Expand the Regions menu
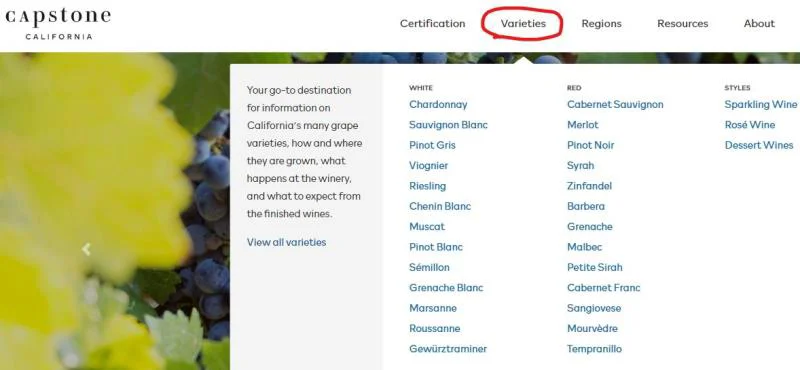The height and width of the screenshot is (370, 800). pyautogui.click(x=602, y=23)
